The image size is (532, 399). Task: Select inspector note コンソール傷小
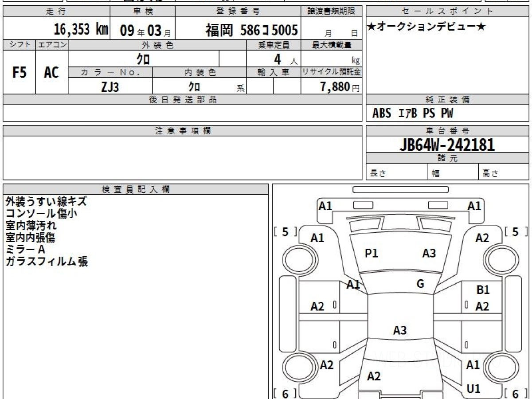click(42, 213)
